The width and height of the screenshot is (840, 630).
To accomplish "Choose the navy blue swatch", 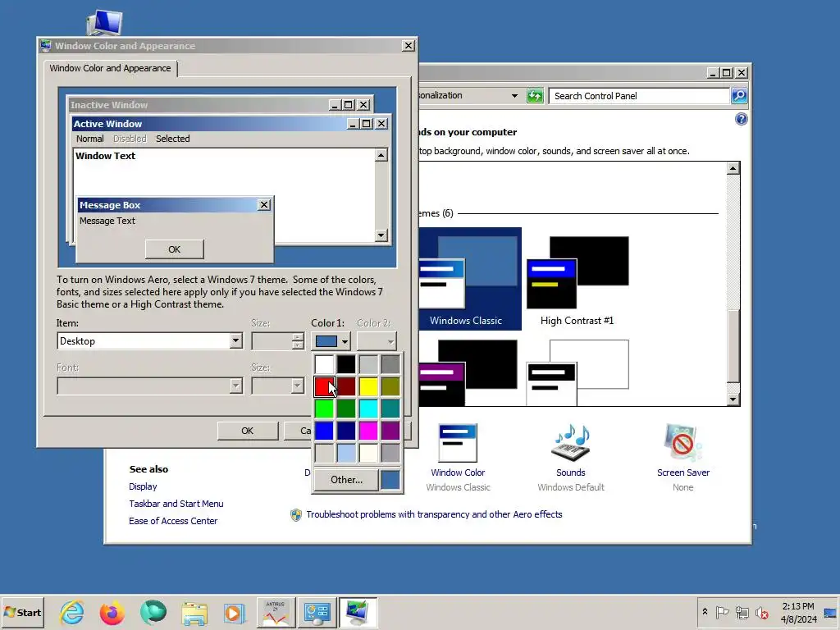I will [x=346, y=431].
